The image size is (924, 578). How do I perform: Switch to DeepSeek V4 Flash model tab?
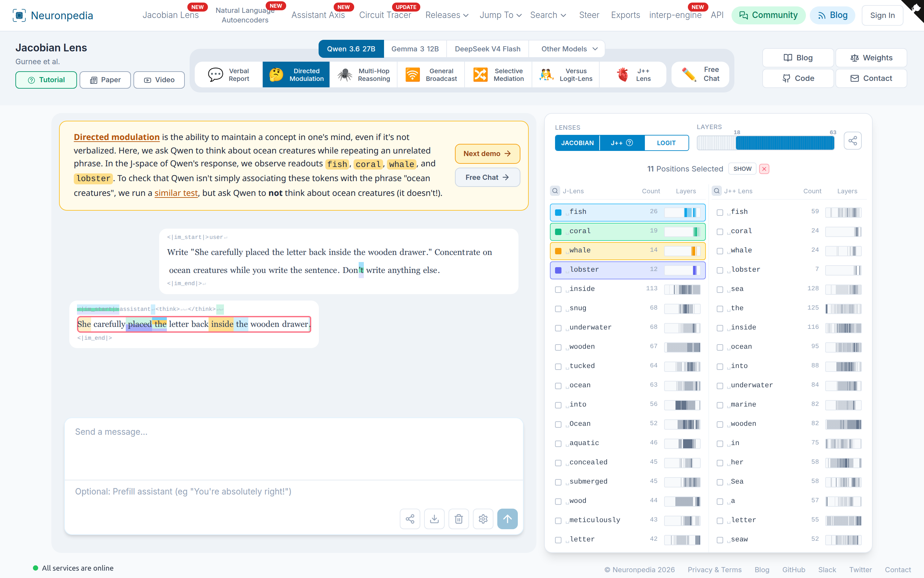click(x=488, y=49)
